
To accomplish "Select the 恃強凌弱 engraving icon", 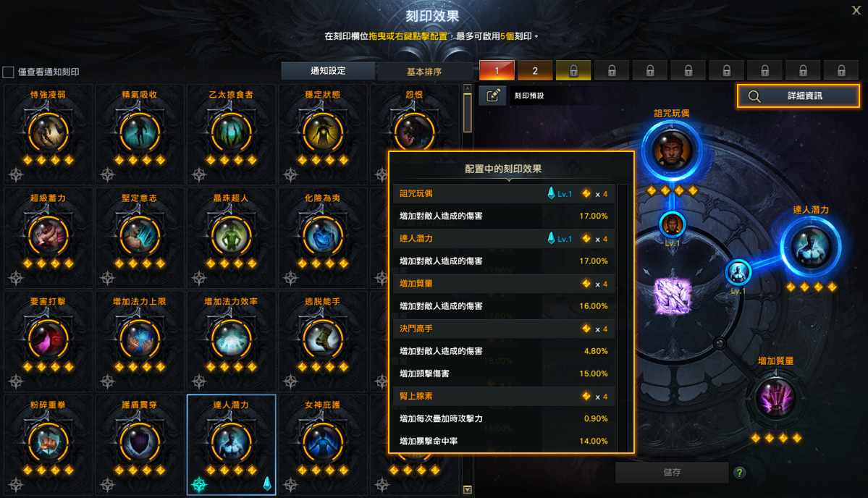I will point(49,132).
